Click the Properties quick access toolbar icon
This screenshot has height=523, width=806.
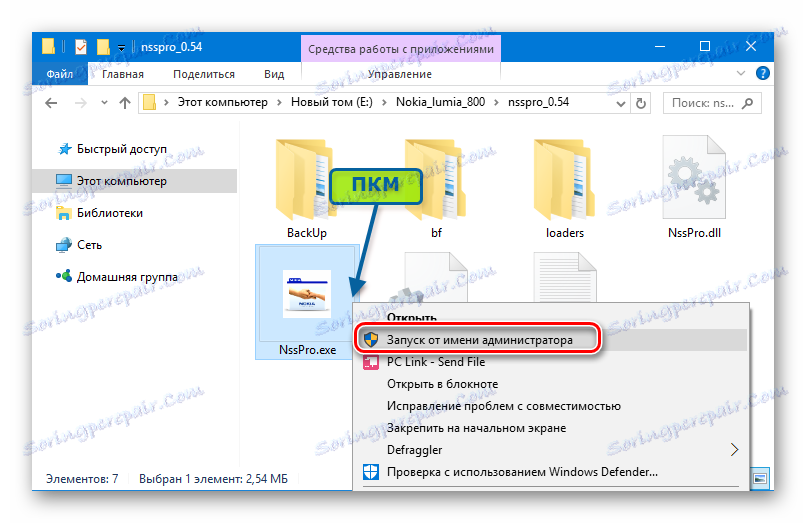tap(81, 47)
